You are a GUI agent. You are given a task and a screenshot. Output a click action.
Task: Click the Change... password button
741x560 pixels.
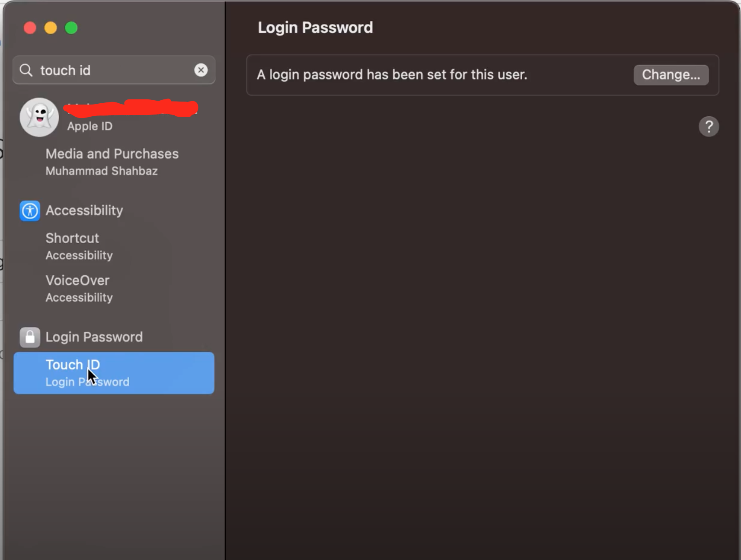[671, 75]
